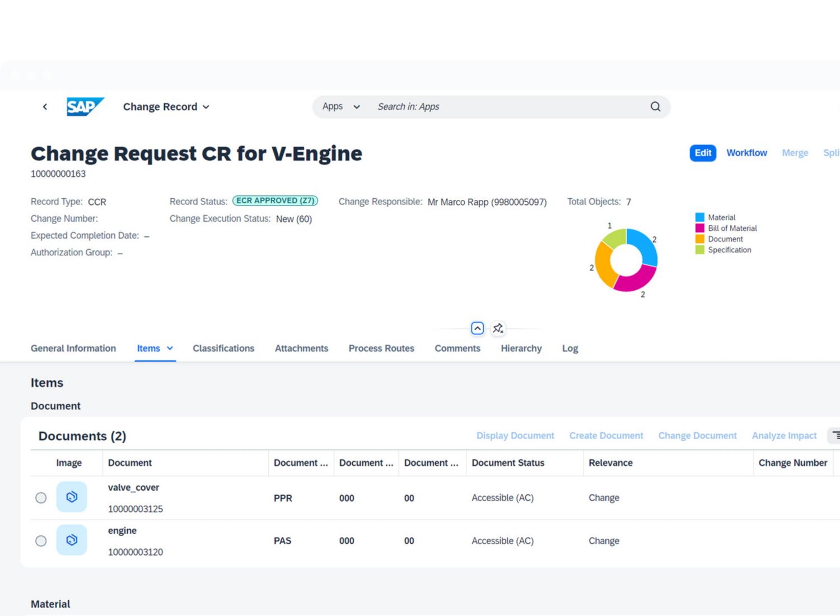Click the Material blue legend swatch

coord(699,217)
